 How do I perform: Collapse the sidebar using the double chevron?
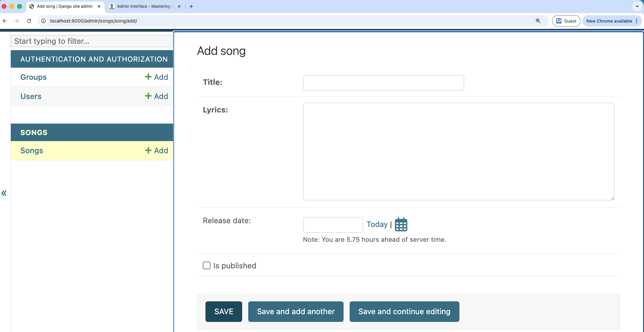click(x=4, y=193)
